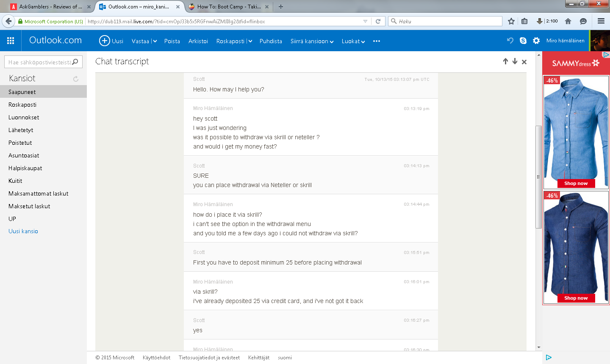Click the Outlook.com logo
Viewport: 610px width, 364px height.
click(55, 40)
